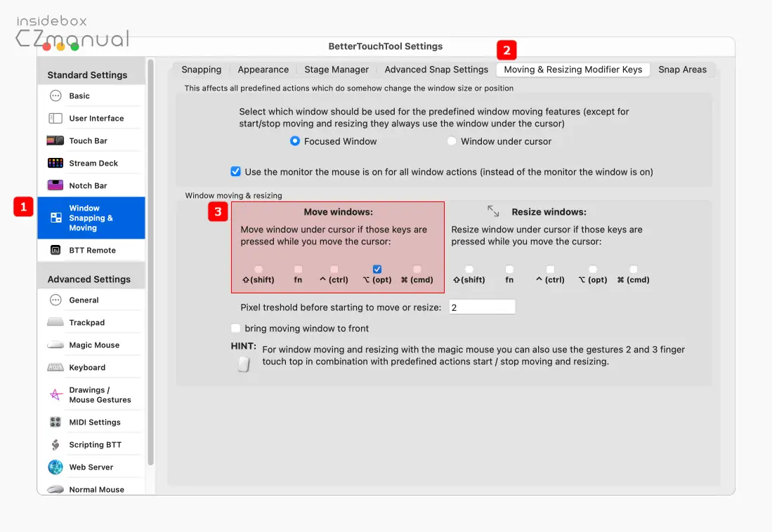This screenshot has width=772, height=532.
Task: Click the Magic Mouse icon
Action: pyautogui.click(x=55, y=345)
